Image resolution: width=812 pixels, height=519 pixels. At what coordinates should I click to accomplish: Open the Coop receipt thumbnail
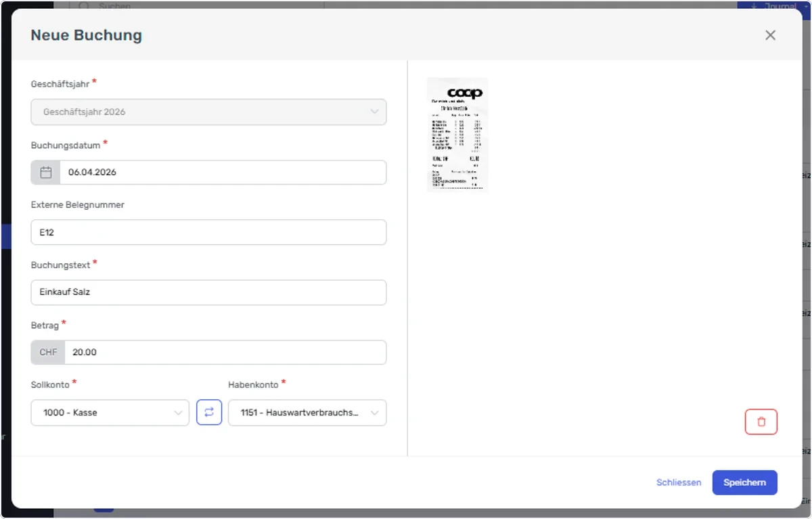[x=457, y=135]
